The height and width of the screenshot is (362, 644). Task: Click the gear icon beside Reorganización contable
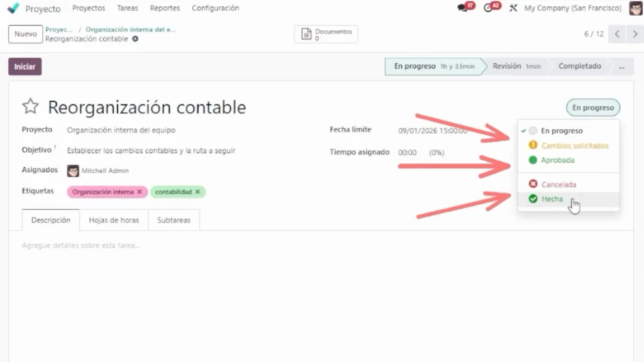tap(135, 39)
